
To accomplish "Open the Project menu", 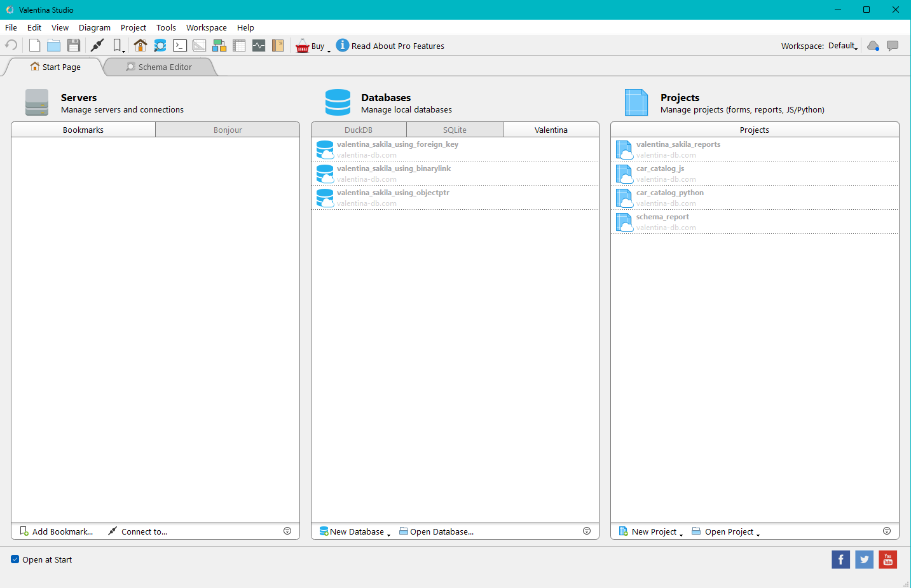I will tap(134, 27).
